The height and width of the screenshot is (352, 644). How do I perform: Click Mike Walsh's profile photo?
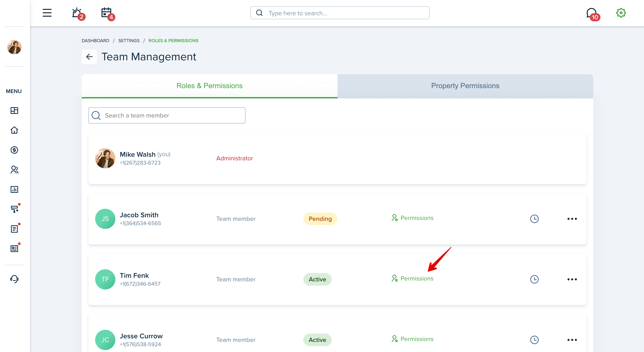105,158
